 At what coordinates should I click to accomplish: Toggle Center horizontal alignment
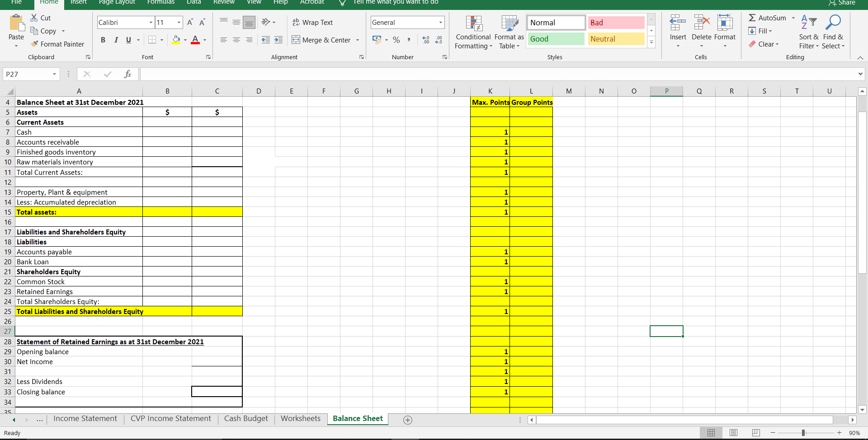click(236, 40)
